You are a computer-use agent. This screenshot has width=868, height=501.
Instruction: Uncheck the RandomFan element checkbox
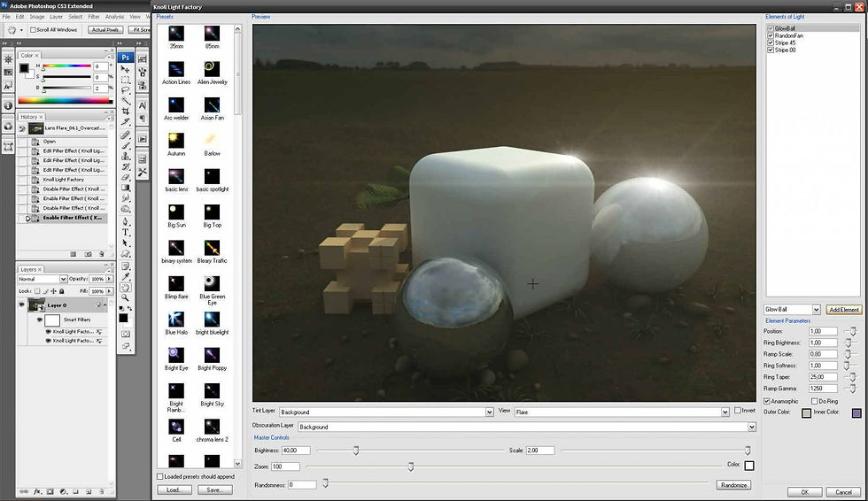[x=770, y=35]
